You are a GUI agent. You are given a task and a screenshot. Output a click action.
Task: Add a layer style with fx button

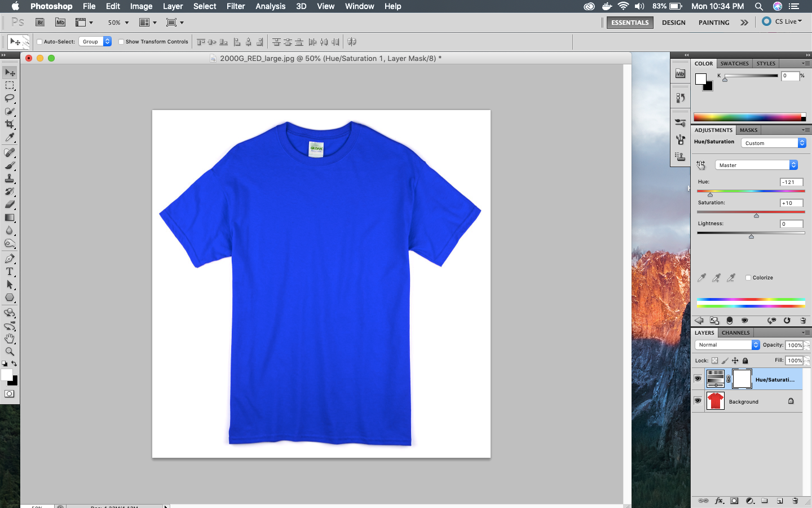coord(719,501)
